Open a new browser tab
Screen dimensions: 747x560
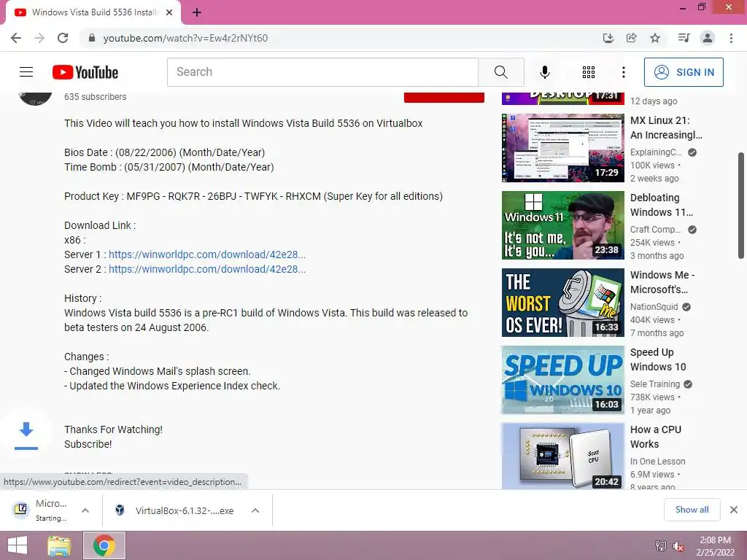[x=197, y=13]
